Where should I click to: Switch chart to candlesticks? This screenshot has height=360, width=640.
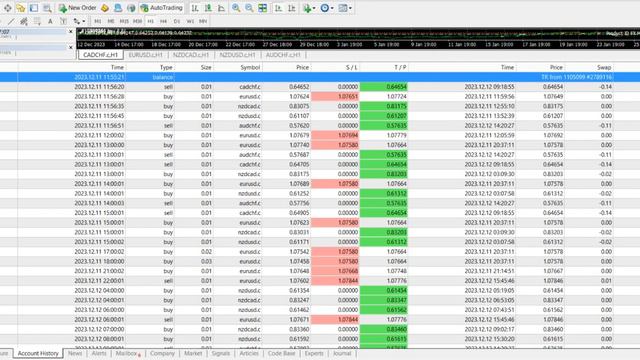tap(208, 8)
